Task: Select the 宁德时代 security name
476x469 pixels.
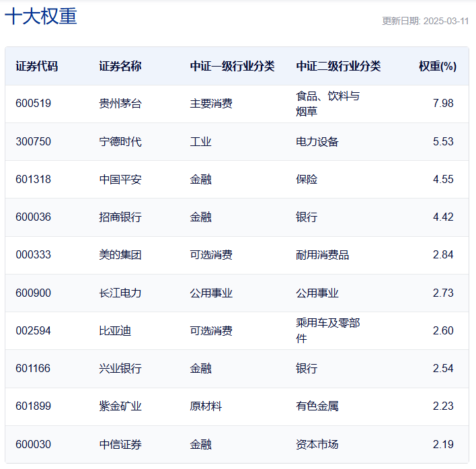Action: click(120, 142)
